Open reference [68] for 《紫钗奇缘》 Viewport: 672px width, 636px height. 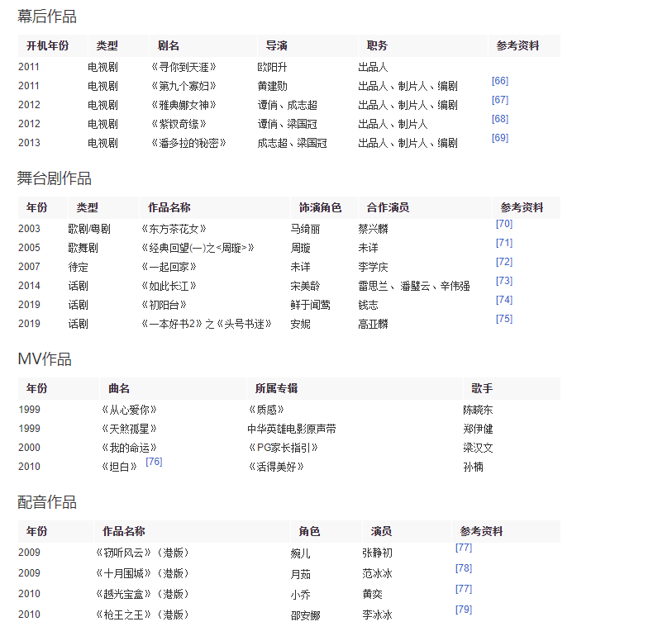(x=499, y=119)
